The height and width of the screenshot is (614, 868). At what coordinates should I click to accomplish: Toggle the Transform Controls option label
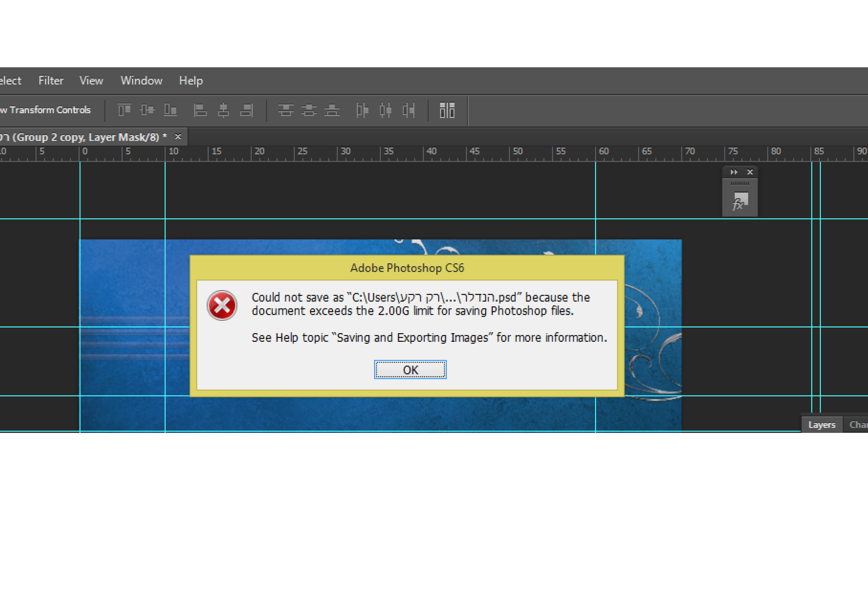point(46,110)
